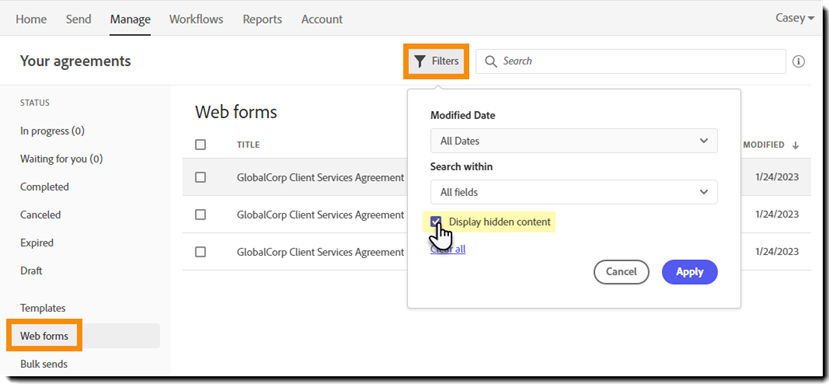Click the first row's 1/24/2023 date
The height and width of the screenshot is (384, 829).
click(x=777, y=177)
